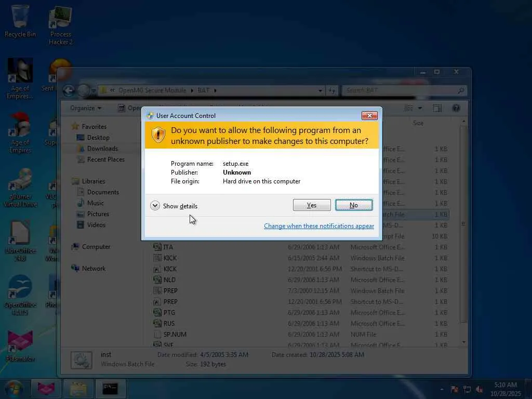Open Age of Empires knight-helmet icon

pos(20,79)
